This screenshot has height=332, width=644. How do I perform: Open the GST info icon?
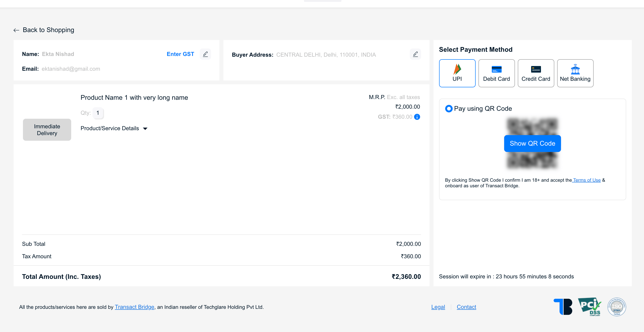tap(417, 117)
